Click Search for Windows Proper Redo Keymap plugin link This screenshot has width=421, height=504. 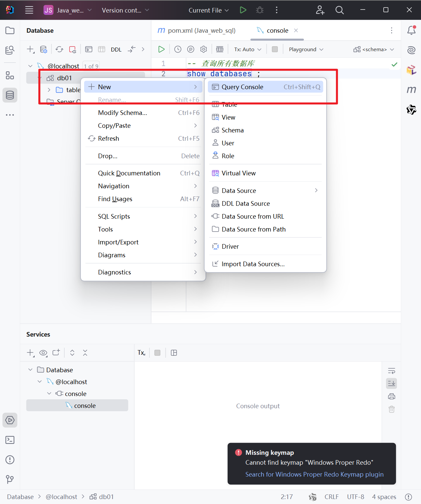coord(314,474)
